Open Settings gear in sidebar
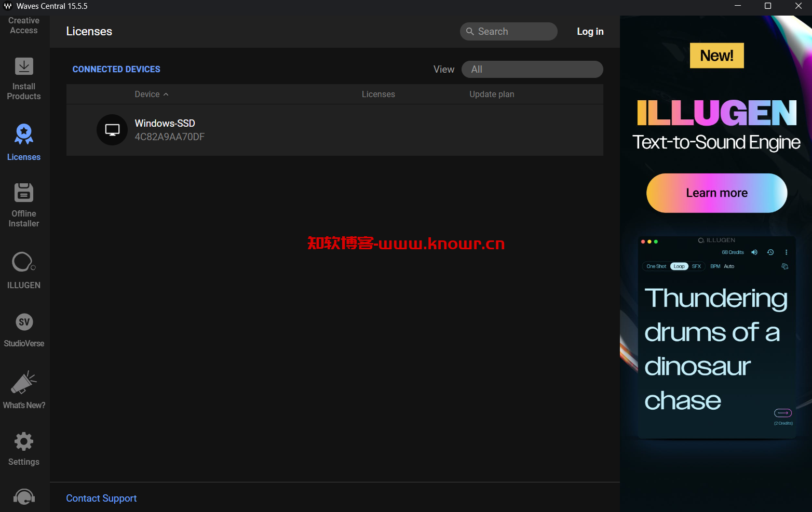 24,441
